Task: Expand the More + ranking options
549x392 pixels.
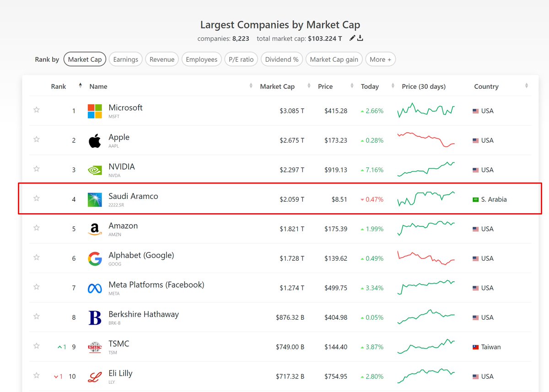Action: (x=380, y=59)
